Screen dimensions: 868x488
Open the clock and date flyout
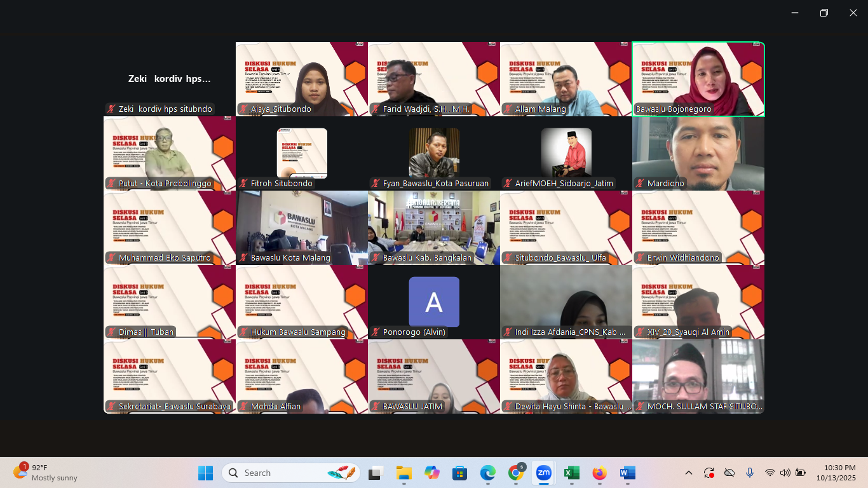[836, 473]
